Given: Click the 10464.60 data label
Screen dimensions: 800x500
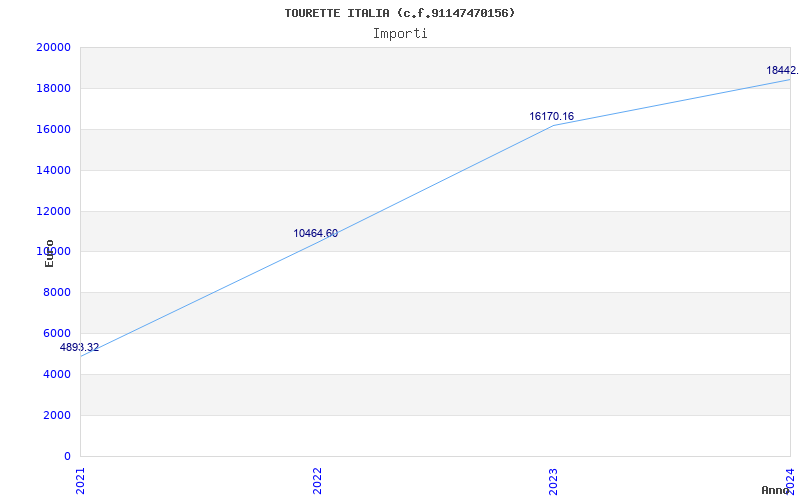Looking at the screenshot, I should [315, 234].
